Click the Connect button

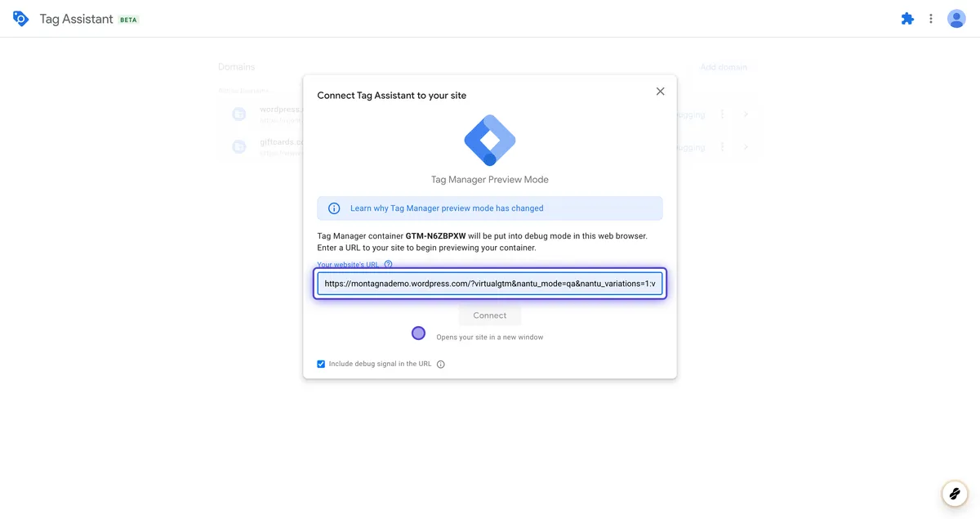pyautogui.click(x=490, y=315)
